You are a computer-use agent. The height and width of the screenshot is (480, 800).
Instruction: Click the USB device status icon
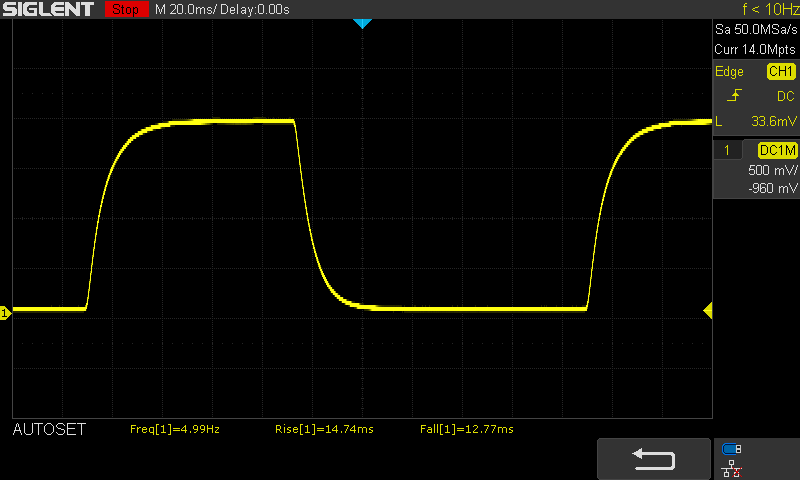point(732,449)
